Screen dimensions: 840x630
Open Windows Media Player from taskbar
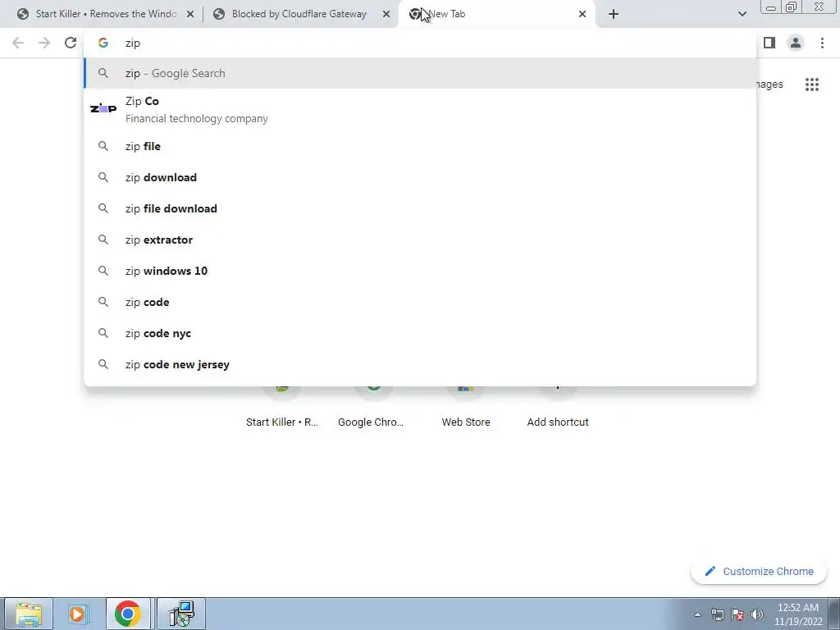[78, 614]
